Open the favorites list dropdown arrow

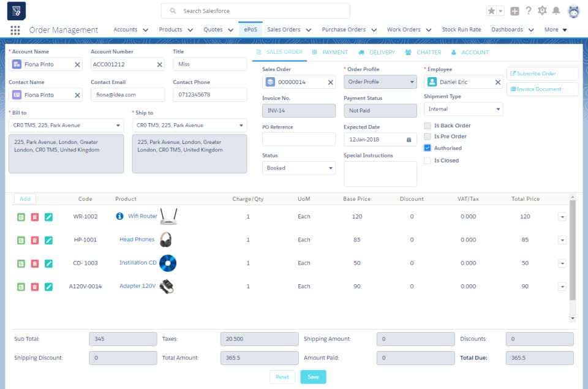500,11
